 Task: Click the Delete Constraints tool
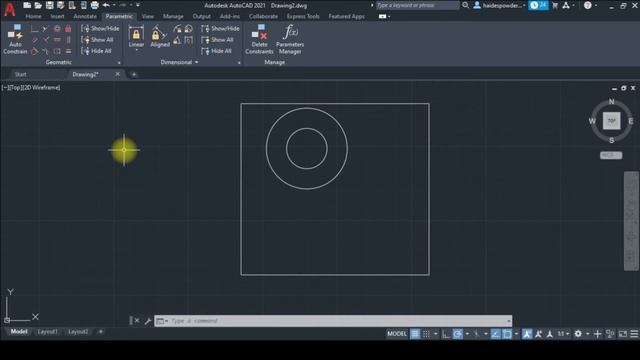tap(259, 39)
